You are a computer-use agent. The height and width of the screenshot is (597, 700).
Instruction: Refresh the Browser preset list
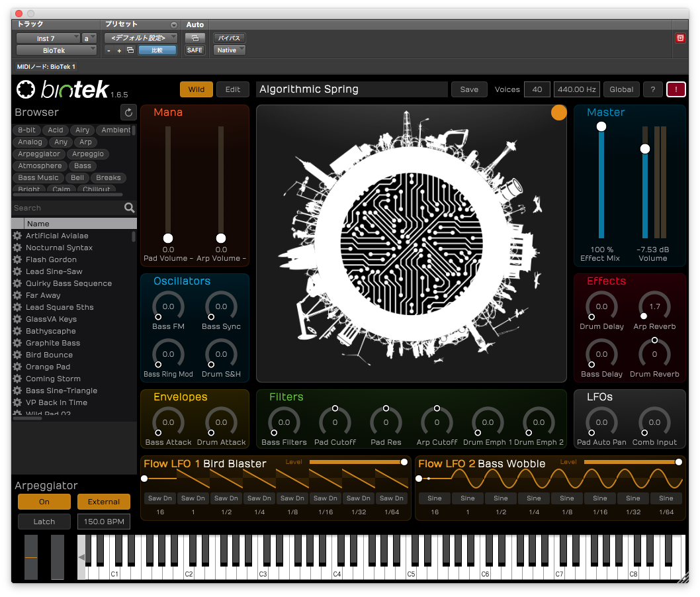coord(128,113)
